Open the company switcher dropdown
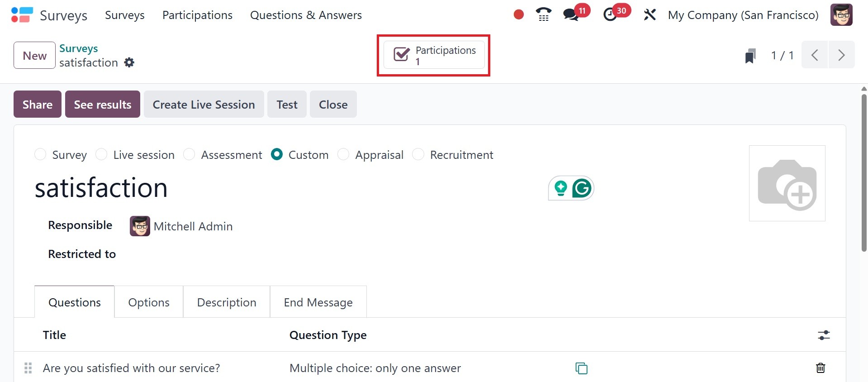This screenshot has height=382, width=868. 743,15
